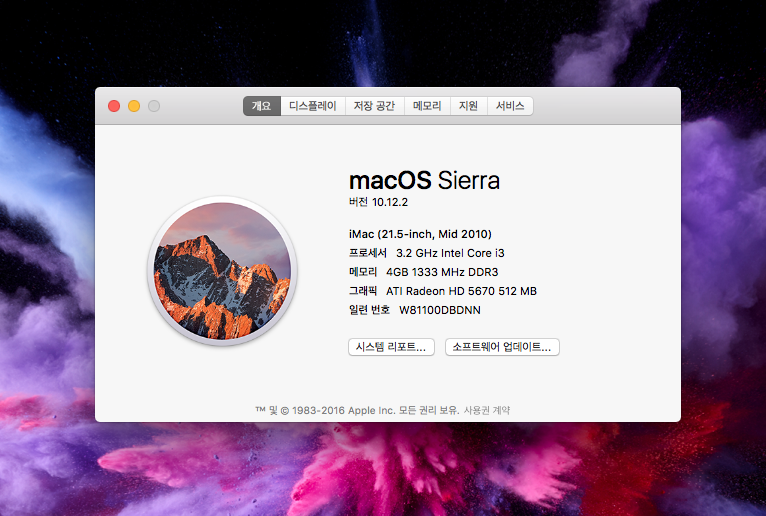
Task: Close the About This Mac window
Action: coord(114,106)
